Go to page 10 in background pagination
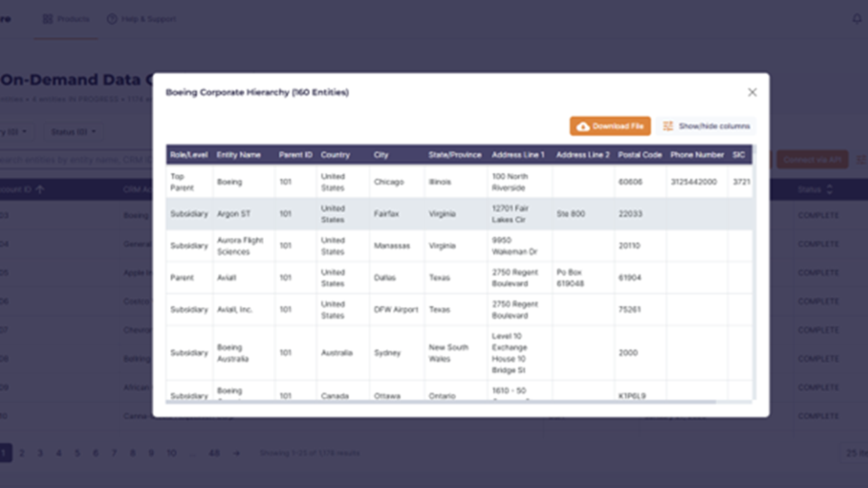This screenshot has height=488, width=868. tap(172, 453)
